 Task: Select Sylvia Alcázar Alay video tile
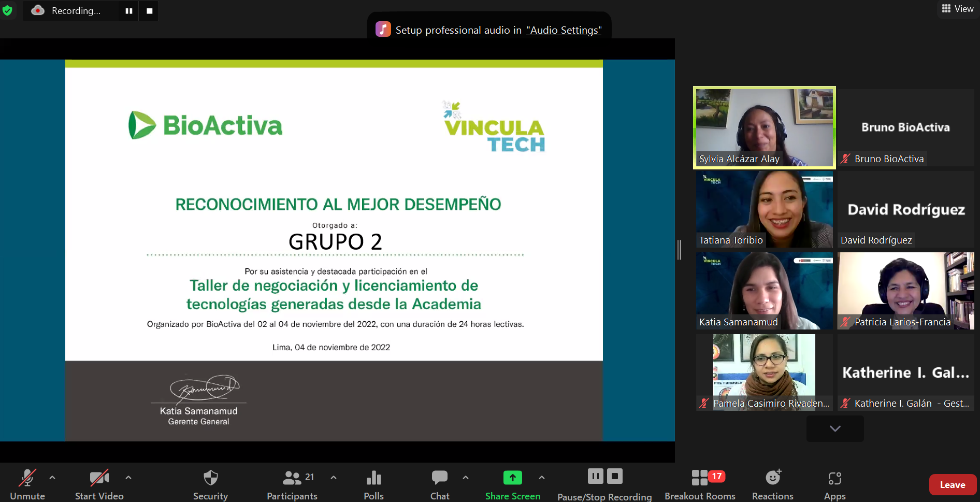click(765, 127)
